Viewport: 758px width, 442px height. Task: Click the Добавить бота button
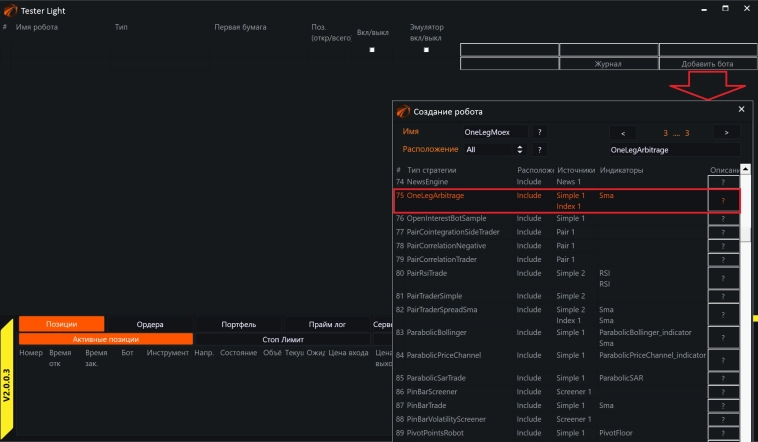pos(707,64)
